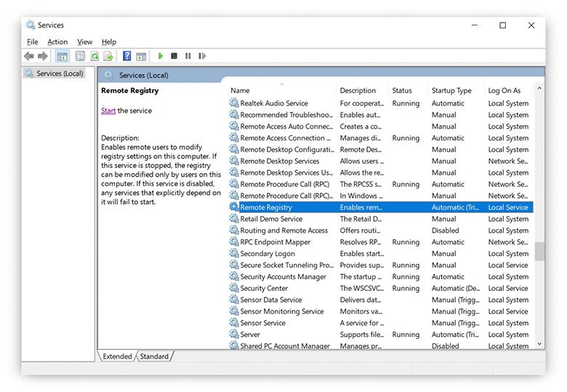Click the Start link for Remote Registry

pyautogui.click(x=108, y=111)
